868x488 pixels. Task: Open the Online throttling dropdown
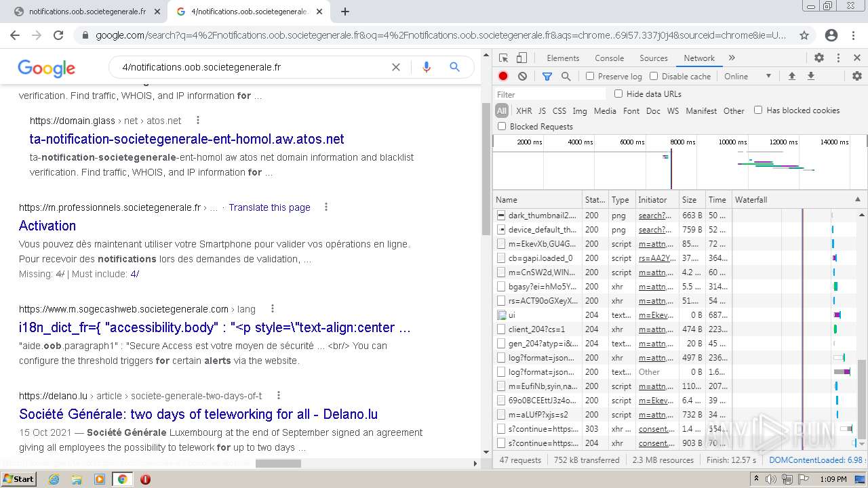(748, 77)
